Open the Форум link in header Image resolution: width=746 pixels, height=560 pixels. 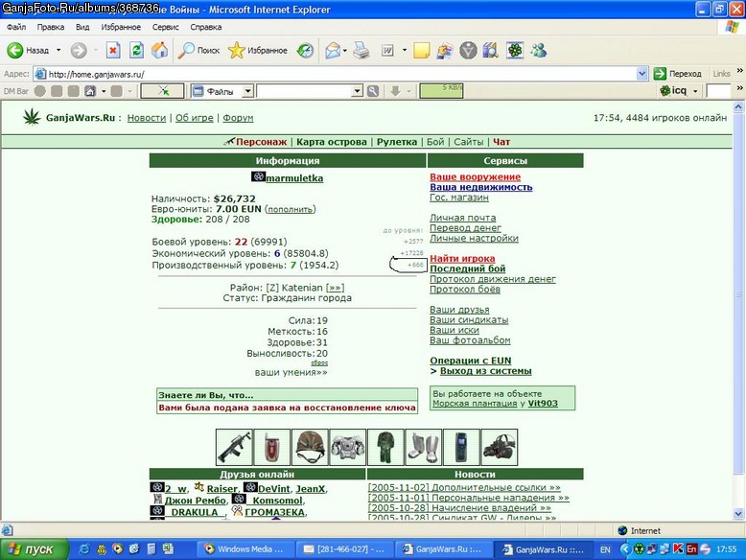[x=238, y=118]
